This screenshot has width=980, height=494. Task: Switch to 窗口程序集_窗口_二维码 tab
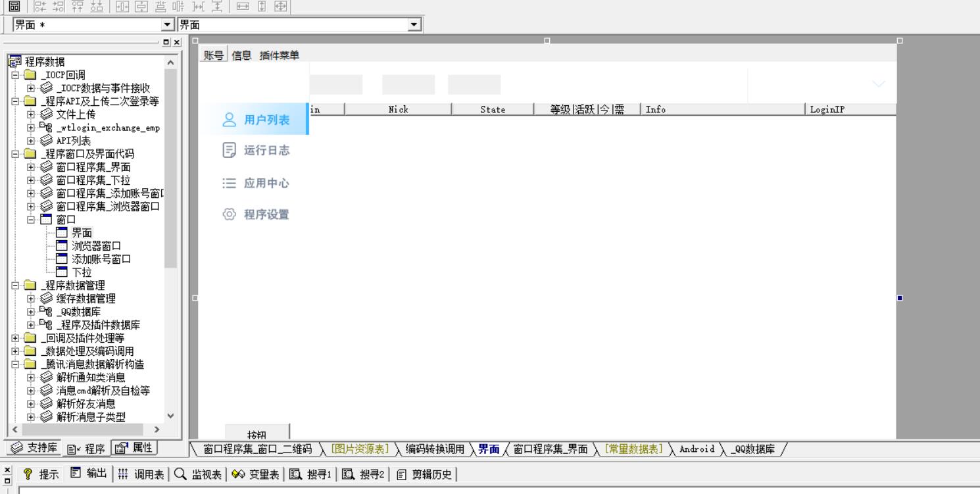tap(257, 449)
